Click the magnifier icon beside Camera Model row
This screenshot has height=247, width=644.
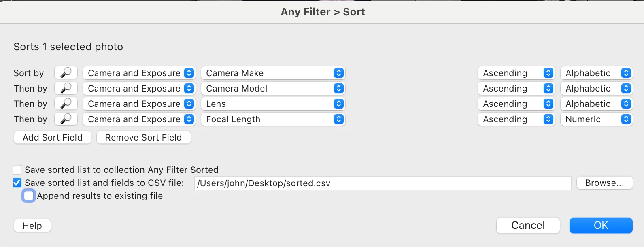(66, 88)
